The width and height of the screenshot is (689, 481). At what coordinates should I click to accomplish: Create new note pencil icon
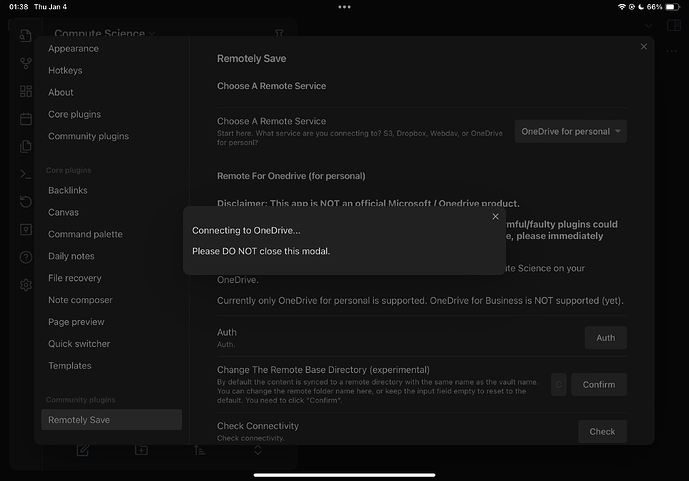[83, 450]
